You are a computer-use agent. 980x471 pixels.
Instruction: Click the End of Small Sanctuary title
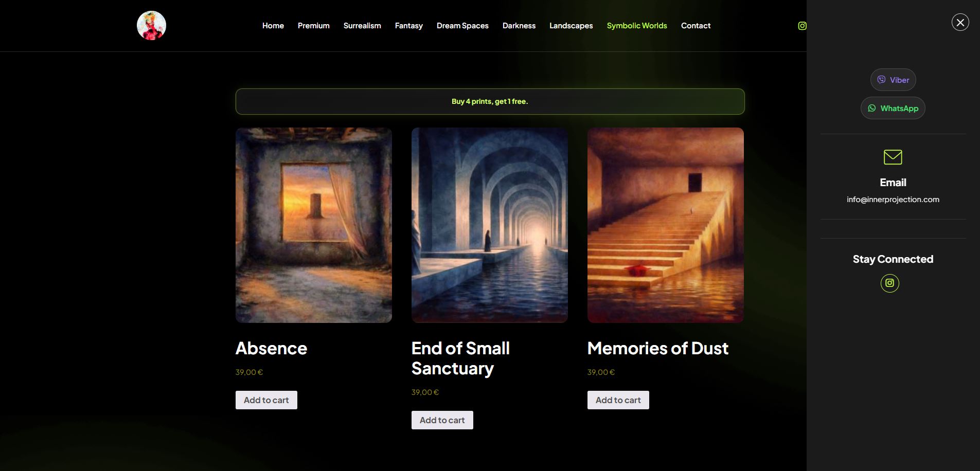(x=460, y=358)
